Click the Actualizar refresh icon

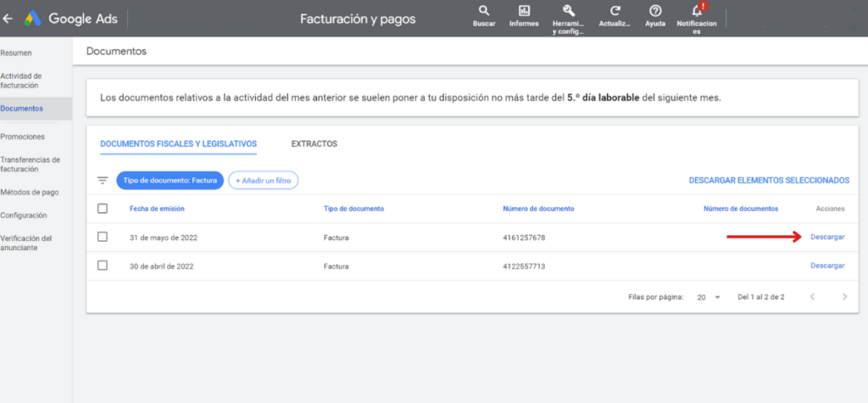(x=615, y=12)
